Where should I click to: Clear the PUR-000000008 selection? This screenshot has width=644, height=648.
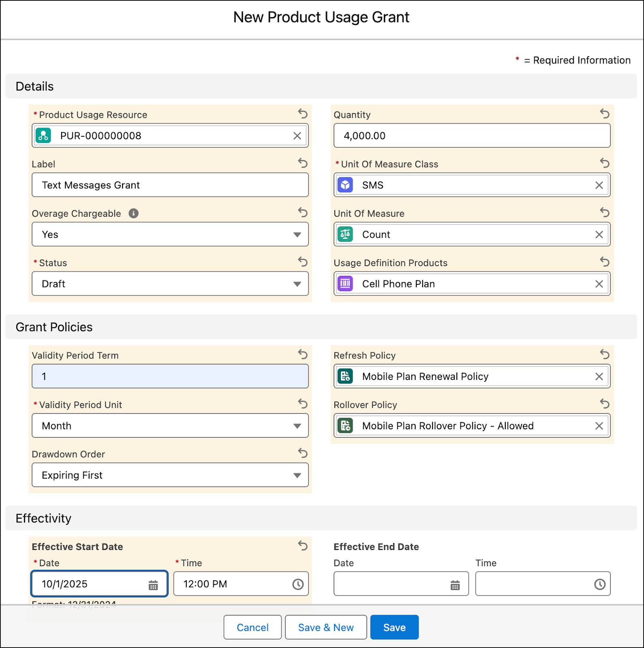click(x=297, y=136)
